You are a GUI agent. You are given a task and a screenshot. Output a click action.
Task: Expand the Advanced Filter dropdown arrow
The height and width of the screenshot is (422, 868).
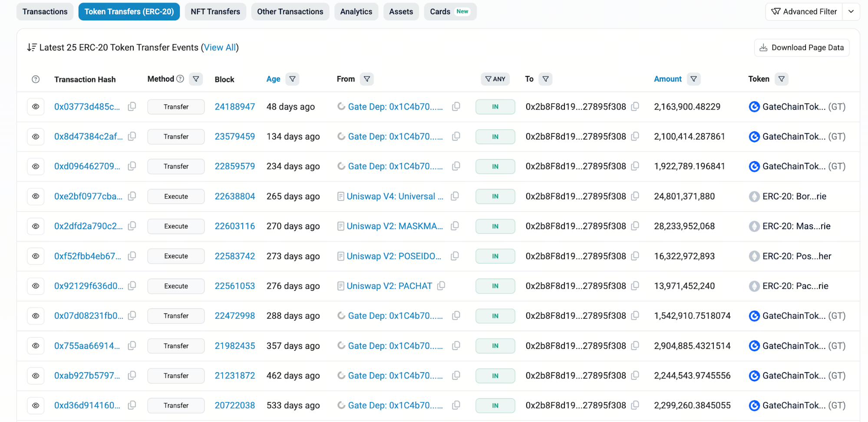(x=851, y=12)
